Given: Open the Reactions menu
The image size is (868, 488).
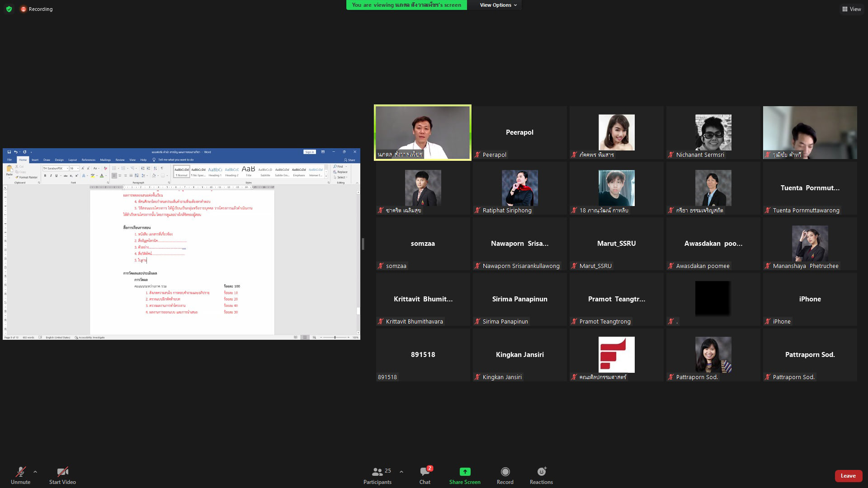Looking at the screenshot, I should pos(541,472).
